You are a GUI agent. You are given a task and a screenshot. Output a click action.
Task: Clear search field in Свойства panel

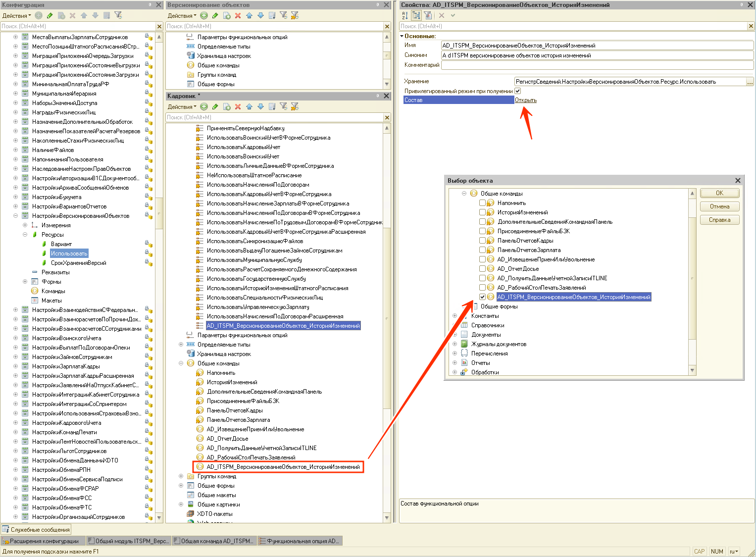pos(751,26)
